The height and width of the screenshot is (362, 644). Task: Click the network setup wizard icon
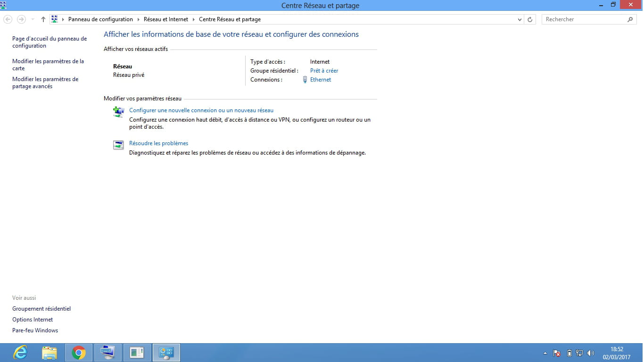coord(118,112)
